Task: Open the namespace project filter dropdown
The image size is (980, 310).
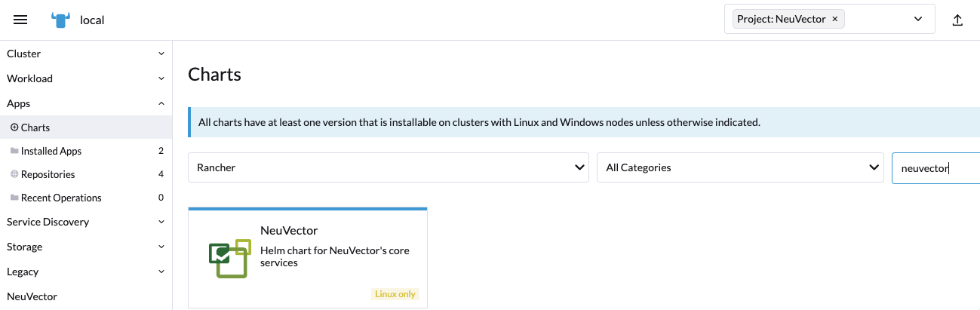Action: (x=917, y=20)
